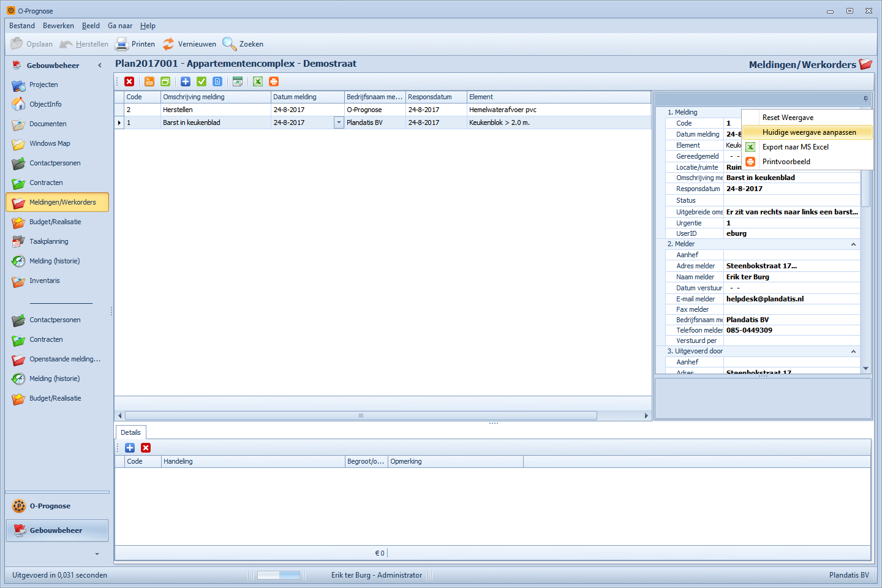This screenshot has height=588, width=882.
Task: Click the Bedrijfsnaam me… column header
Action: point(375,97)
